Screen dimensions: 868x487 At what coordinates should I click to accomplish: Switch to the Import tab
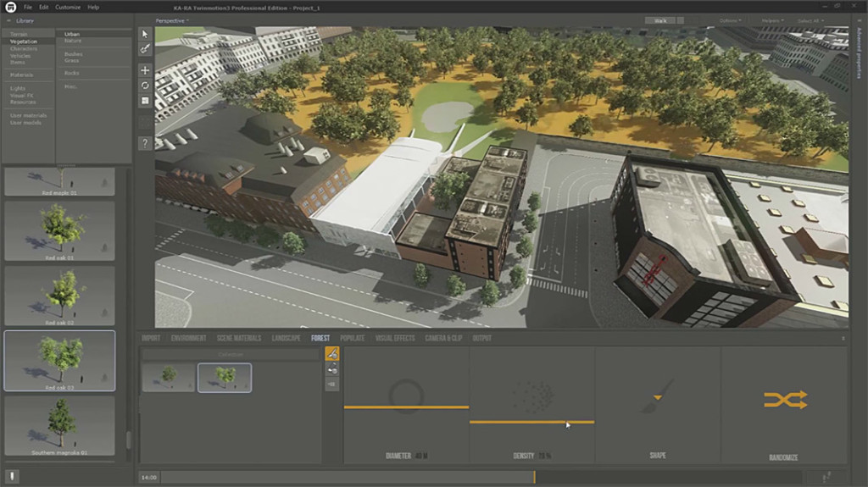coord(151,338)
